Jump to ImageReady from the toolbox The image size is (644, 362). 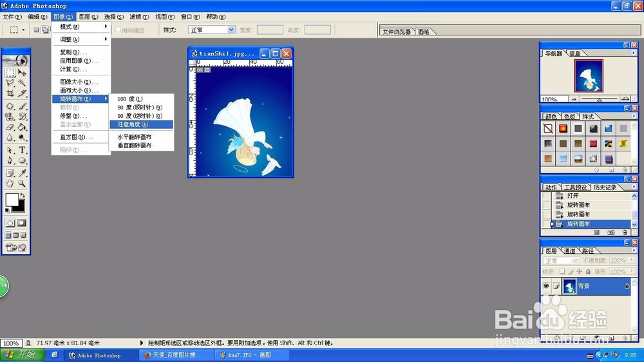[15, 247]
